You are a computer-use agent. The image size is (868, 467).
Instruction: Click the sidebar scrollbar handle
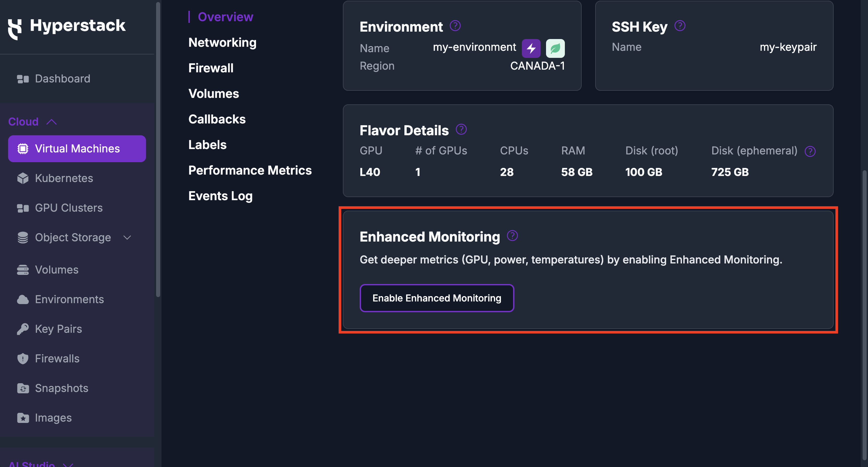pos(158,150)
